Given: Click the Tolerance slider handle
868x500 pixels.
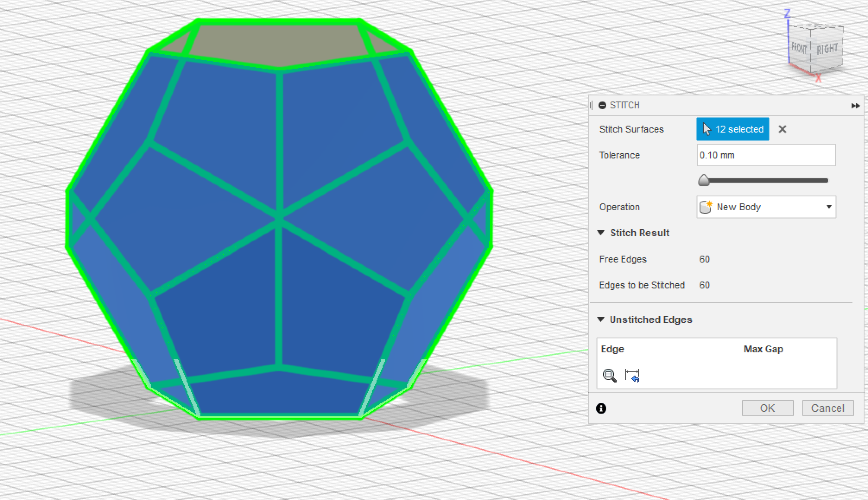Looking at the screenshot, I should pos(704,180).
